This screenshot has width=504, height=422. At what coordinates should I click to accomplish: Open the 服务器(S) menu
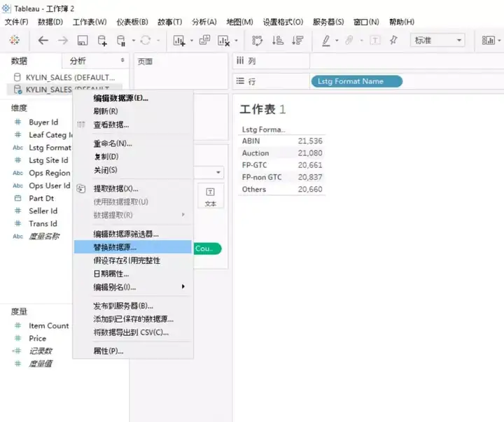tap(328, 22)
